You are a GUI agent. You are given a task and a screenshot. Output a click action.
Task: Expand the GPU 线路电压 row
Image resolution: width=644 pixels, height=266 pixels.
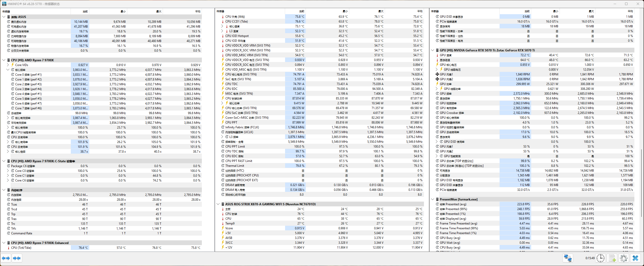click(437, 70)
